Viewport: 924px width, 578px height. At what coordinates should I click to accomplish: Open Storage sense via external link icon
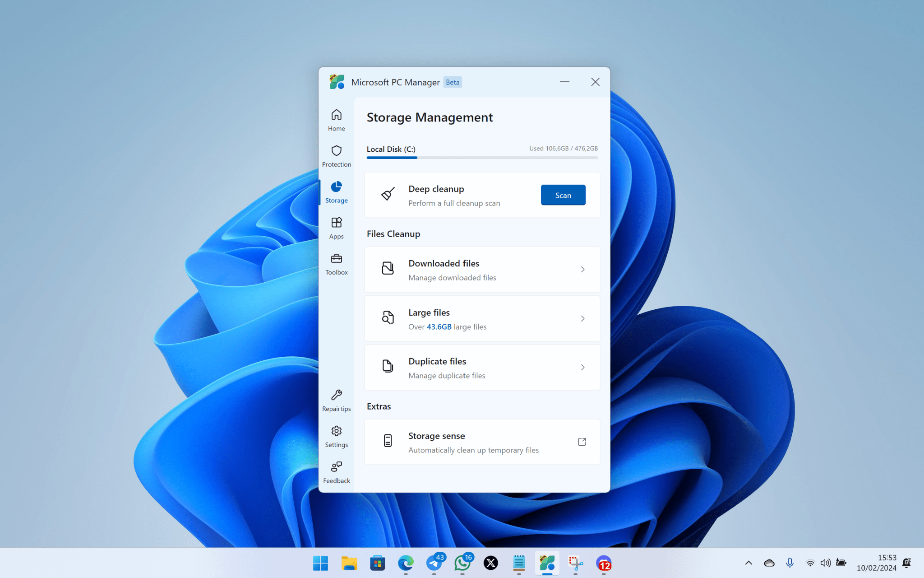click(x=582, y=442)
